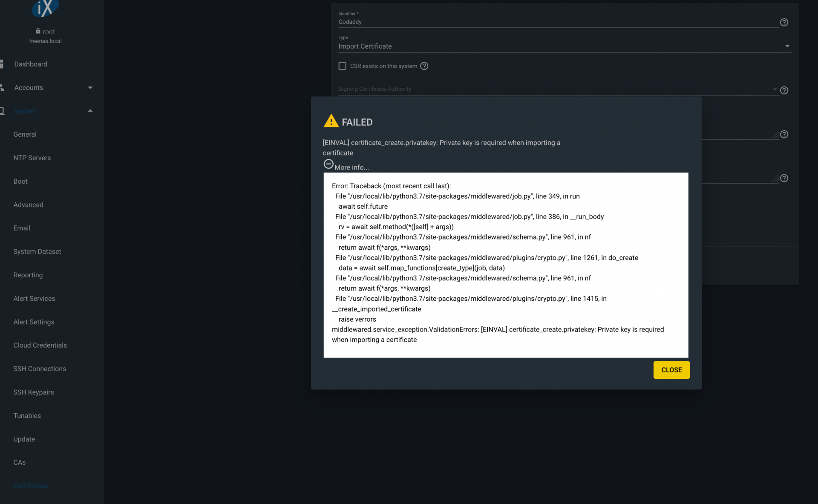Open help for Signing Certificate Authority

pyautogui.click(x=784, y=90)
